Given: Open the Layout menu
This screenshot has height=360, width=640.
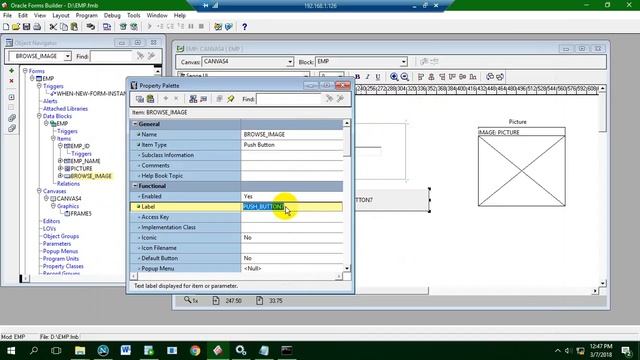Looking at the screenshot, I should coord(61,16).
